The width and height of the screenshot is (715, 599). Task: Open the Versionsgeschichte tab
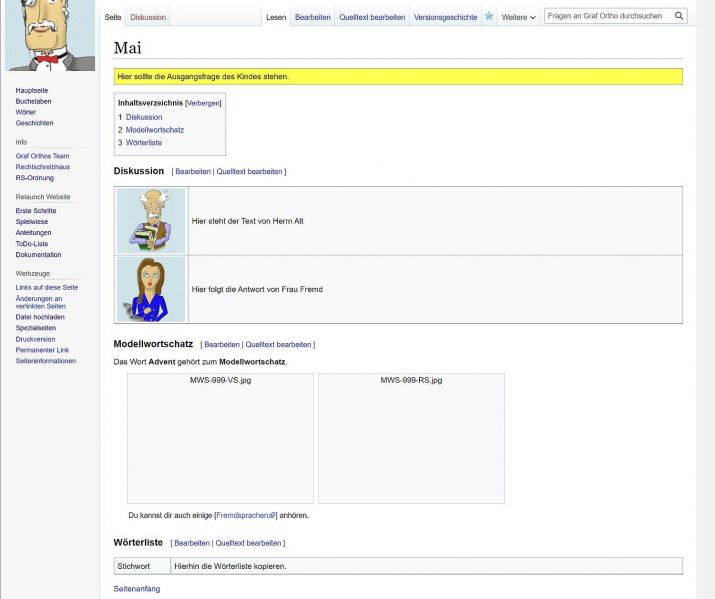pos(445,17)
